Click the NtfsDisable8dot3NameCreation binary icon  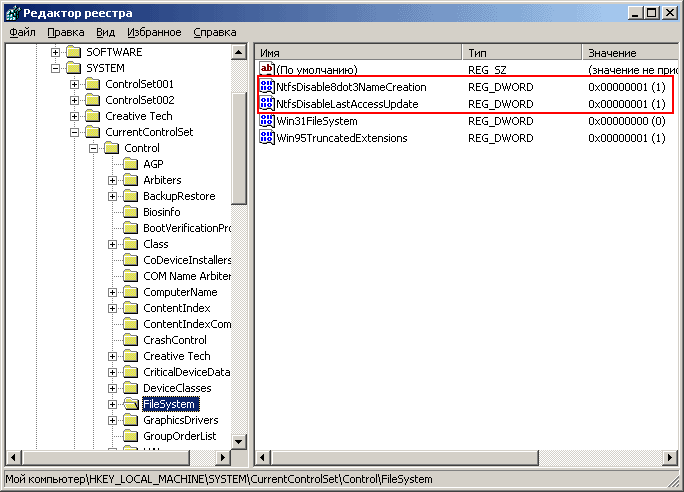[267, 86]
